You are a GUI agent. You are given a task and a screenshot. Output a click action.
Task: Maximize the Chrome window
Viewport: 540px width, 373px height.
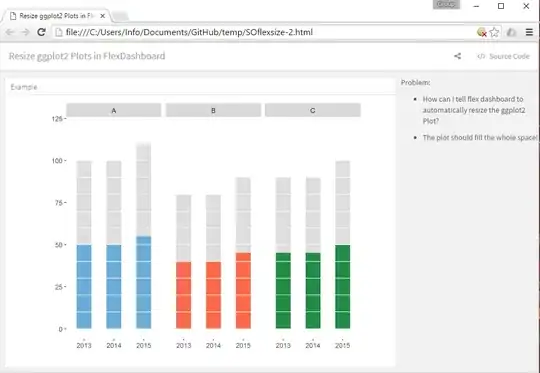click(501, 6)
